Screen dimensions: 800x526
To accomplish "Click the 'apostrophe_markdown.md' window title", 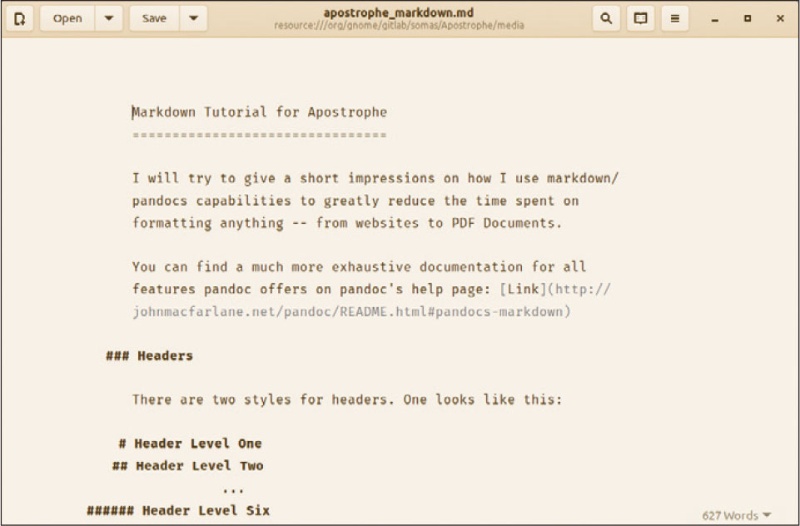I will pyautogui.click(x=398, y=13).
